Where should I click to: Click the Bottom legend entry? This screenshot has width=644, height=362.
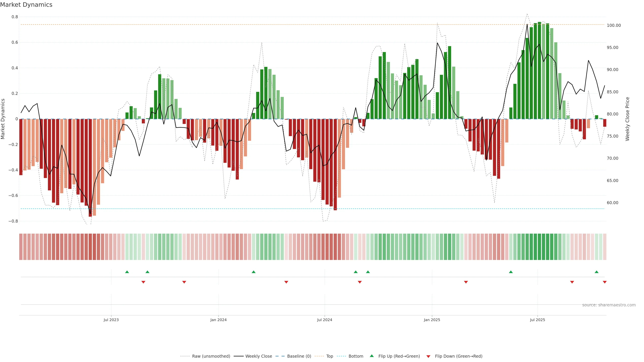click(x=356, y=356)
